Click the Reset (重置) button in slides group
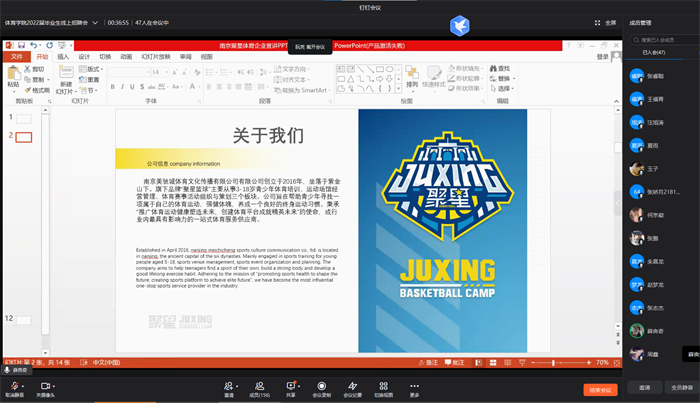Viewport: 700px width, 403px height. [x=89, y=79]
